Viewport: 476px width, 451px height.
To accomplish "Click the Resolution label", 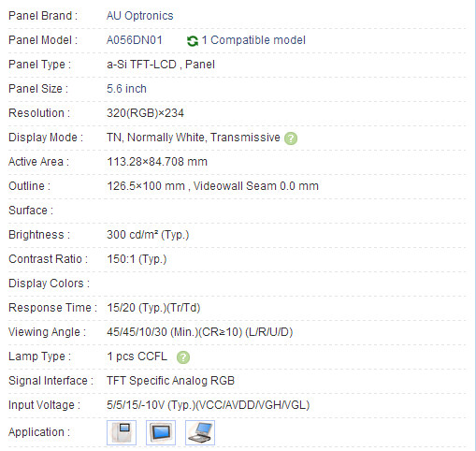I will (39, 113).
